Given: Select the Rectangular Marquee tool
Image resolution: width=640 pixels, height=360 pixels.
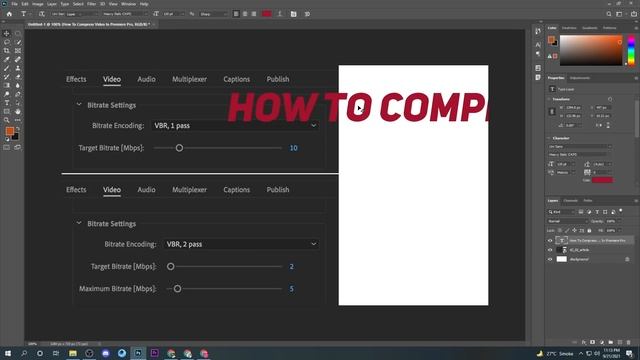Looking at the screenshot, I should coord(18,33).
